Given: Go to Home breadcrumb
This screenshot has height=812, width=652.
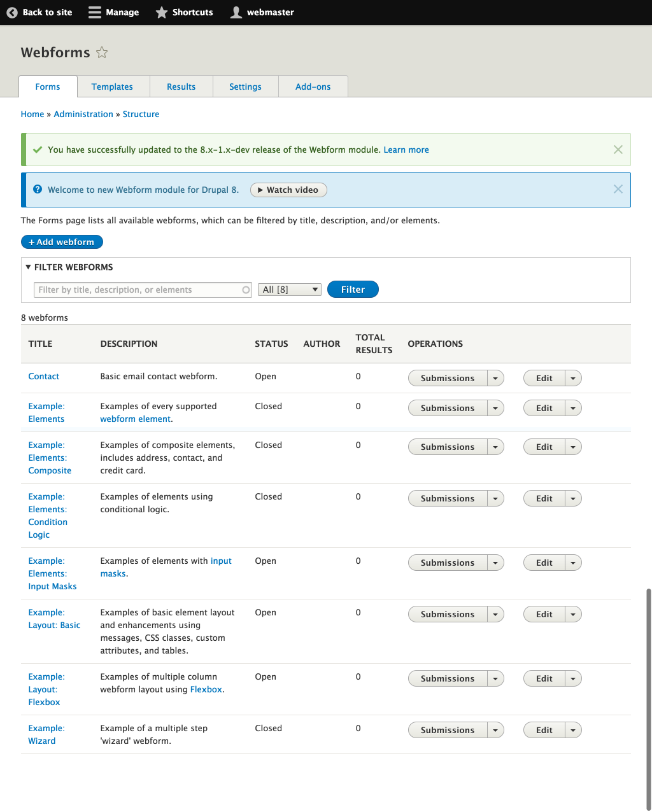Looking at the screenshot, I should (x=32, y=114).
